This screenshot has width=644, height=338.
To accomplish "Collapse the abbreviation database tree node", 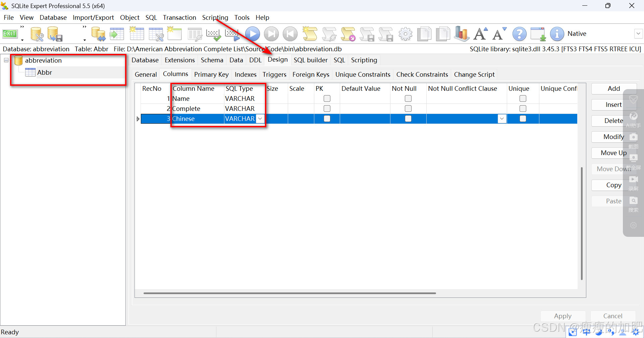I will pos(6,60).
